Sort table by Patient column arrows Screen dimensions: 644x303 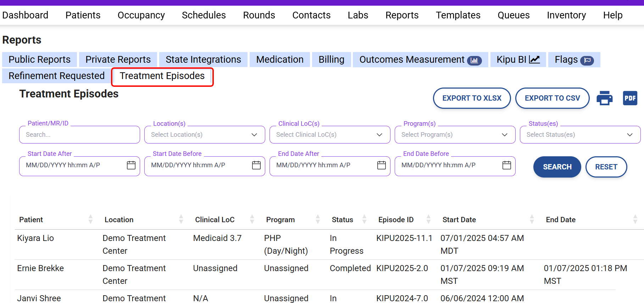coord(90,219)
